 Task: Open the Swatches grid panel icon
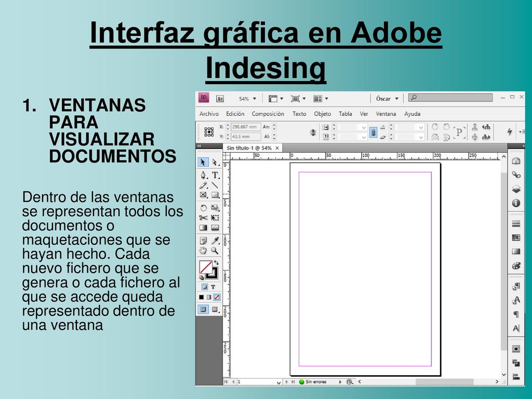[516, 237]
